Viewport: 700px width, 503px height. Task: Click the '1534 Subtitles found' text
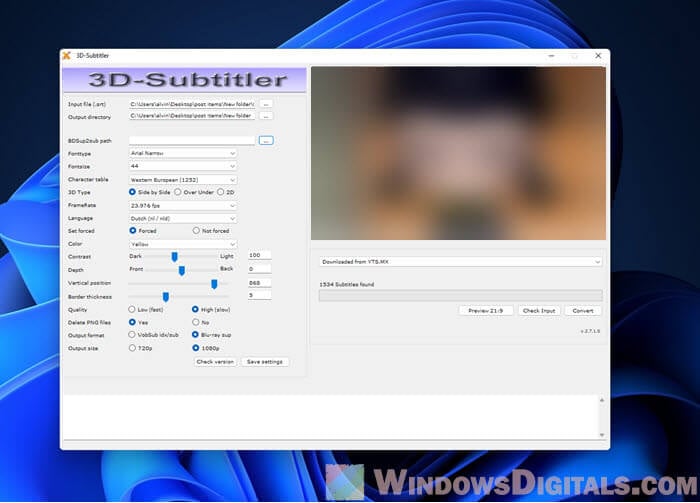click(347, 284)
